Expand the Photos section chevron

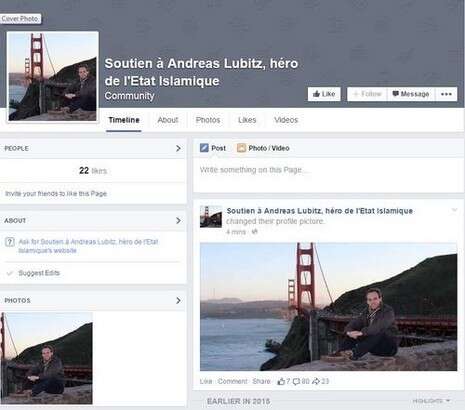point(178,301)
